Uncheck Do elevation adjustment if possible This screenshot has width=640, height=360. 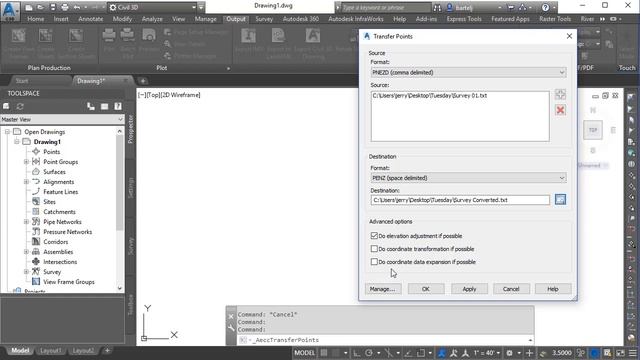374,236
